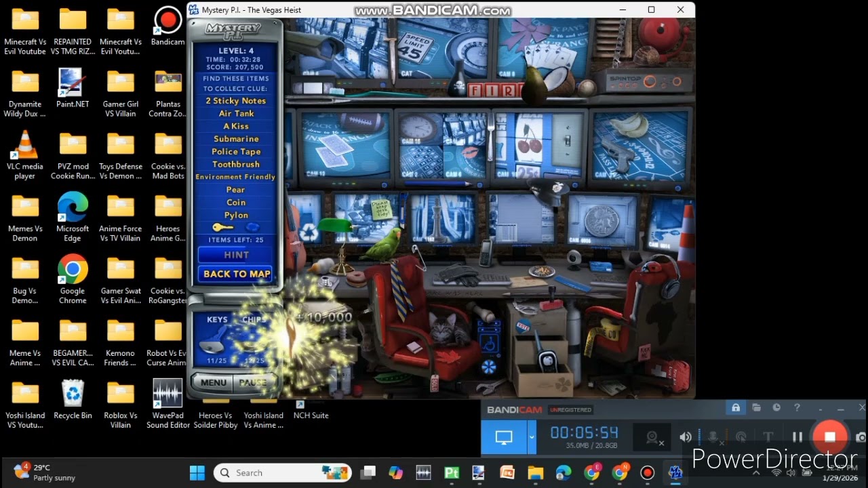Select the Roblox Vs Villain folder
868x488 pixels.
(x=120, y=404)
